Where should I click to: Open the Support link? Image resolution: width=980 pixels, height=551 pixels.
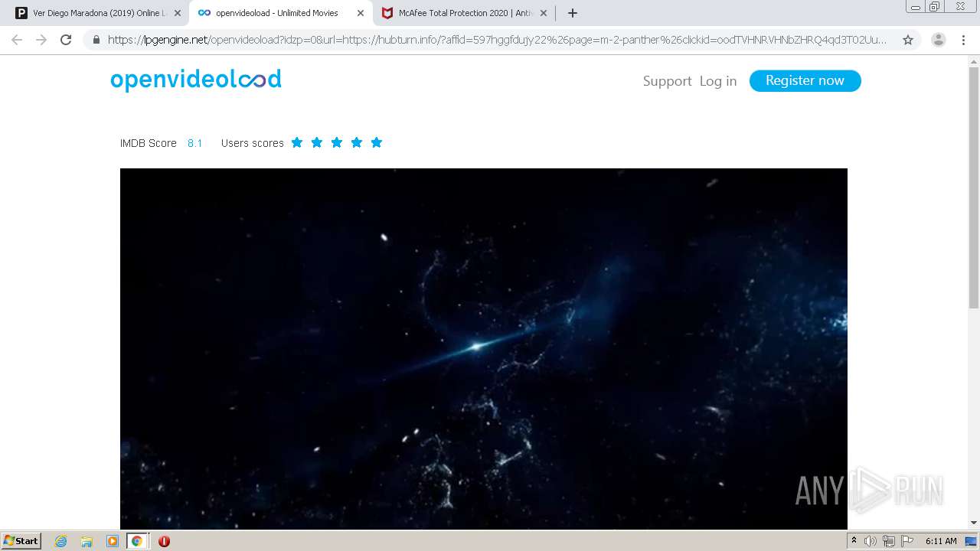click(x=667, y=81)
